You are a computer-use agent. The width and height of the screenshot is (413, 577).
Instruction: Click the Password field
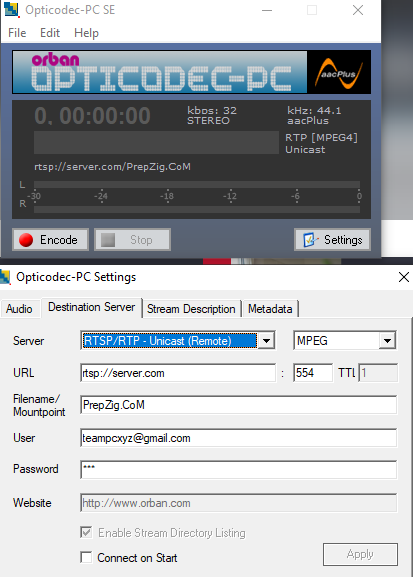point(239,470)
